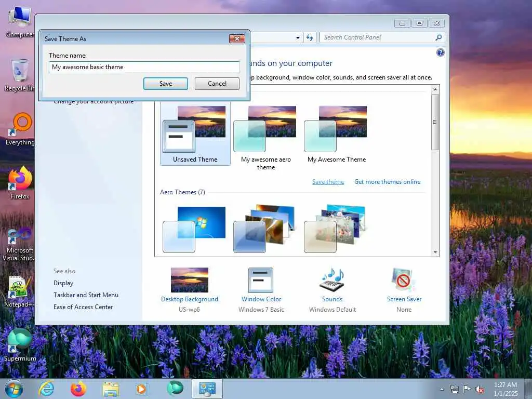Select the Unsaved Theme thumbnail

pyautogui.click(x=195, y=134)
